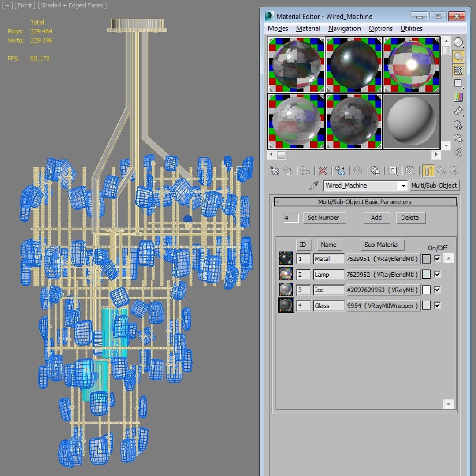
Task: Click the Material ID Channel icon
Action: click(393, 171)
